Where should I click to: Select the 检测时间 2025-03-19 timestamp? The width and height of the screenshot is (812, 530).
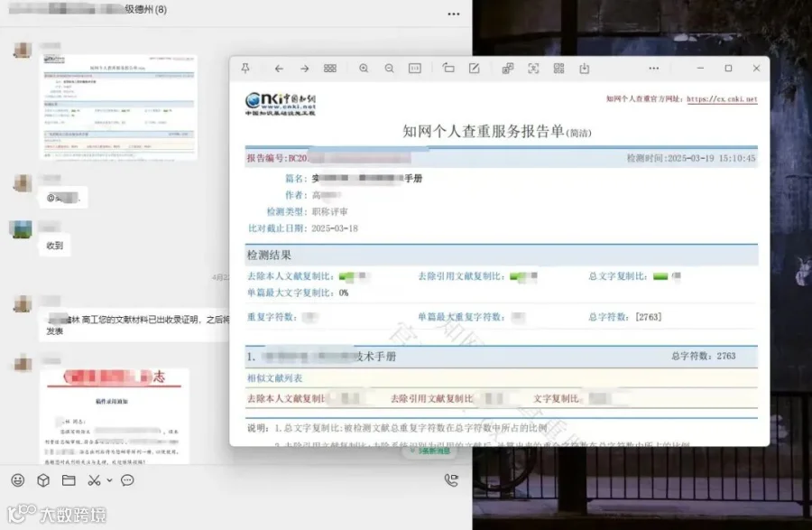(x=691, y=158)
